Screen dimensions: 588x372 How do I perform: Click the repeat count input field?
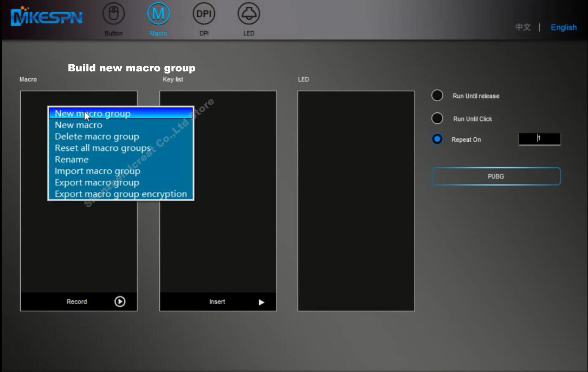point(539,138)
